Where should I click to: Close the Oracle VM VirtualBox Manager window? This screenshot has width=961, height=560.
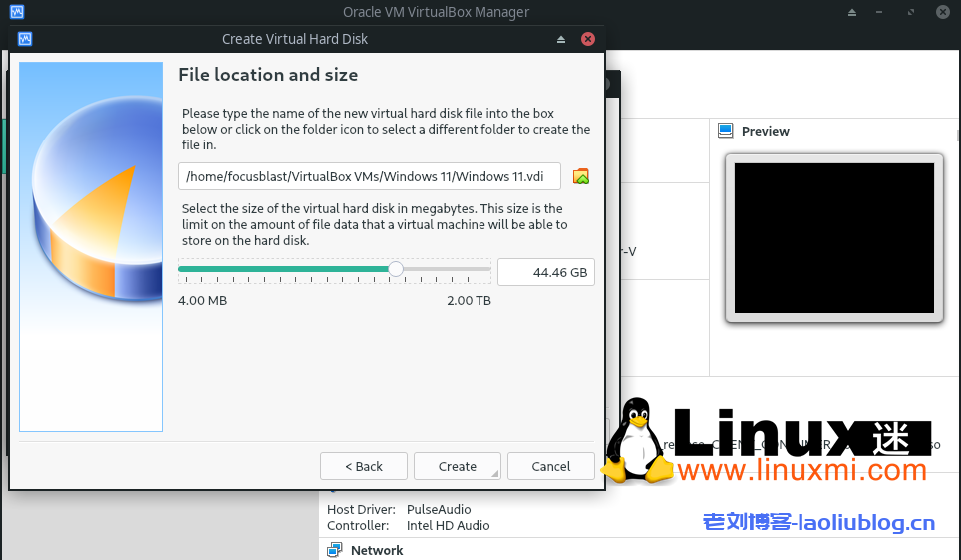943,12
